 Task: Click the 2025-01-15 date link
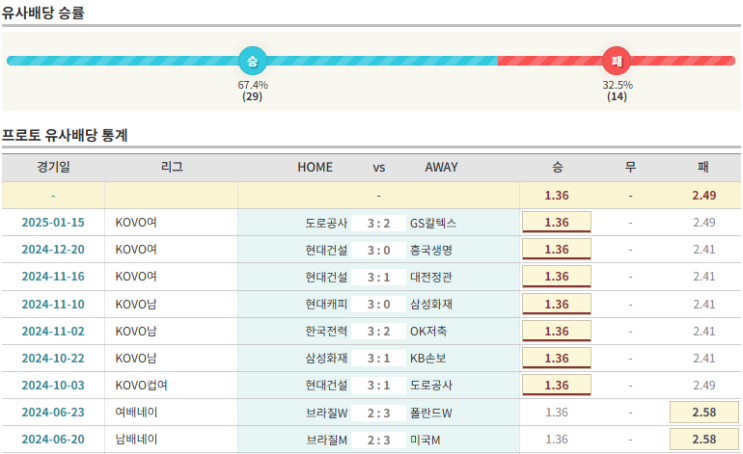coord(53,223)
